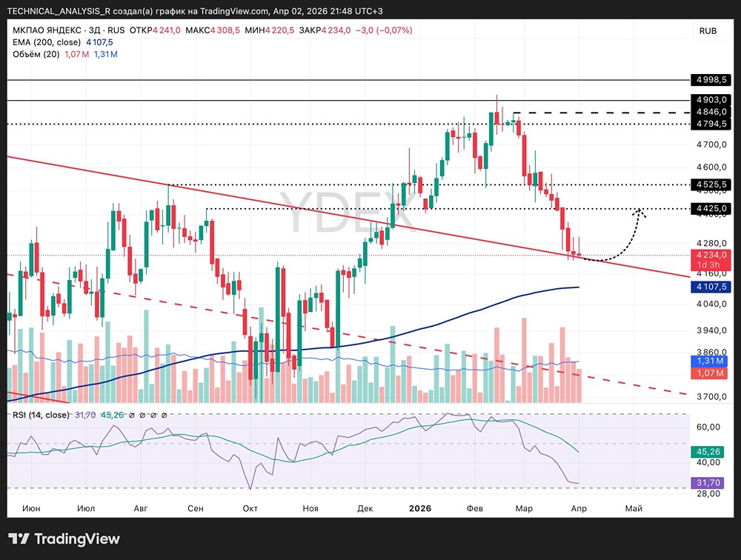Click the 28,00 RSI scale tick

click(708, 494)
